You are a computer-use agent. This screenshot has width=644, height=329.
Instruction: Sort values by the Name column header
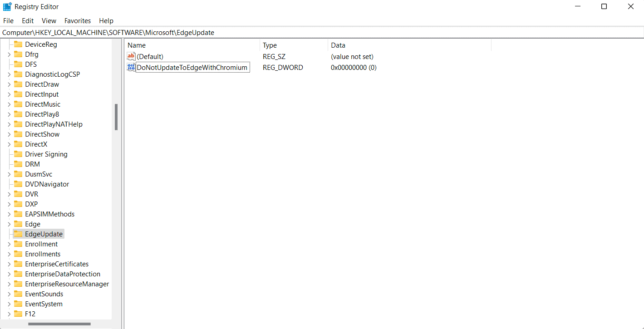(x=192, y=45)
